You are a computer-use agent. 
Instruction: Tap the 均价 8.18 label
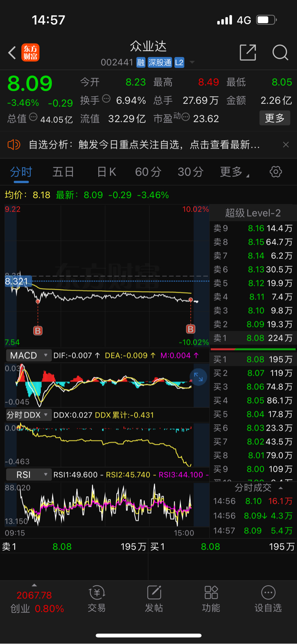pos(27,195)
